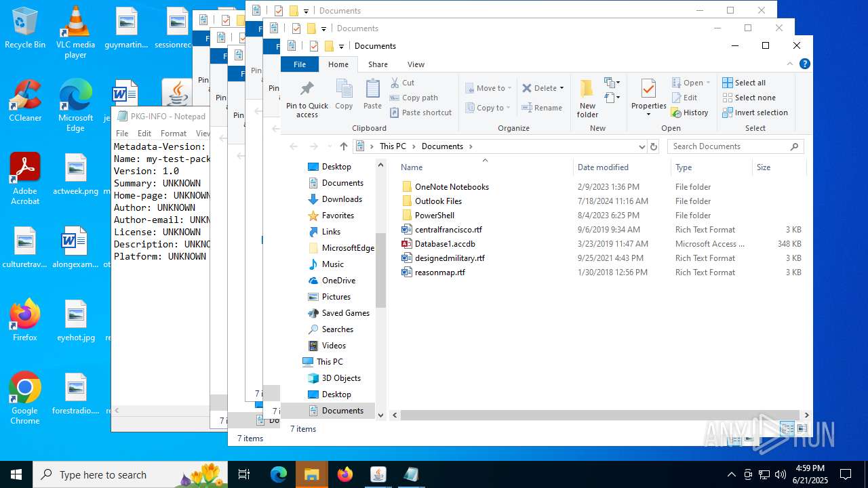Click Invert selection in ribbon
This screenshot has width=868, height=488.
tap(755, 113)
